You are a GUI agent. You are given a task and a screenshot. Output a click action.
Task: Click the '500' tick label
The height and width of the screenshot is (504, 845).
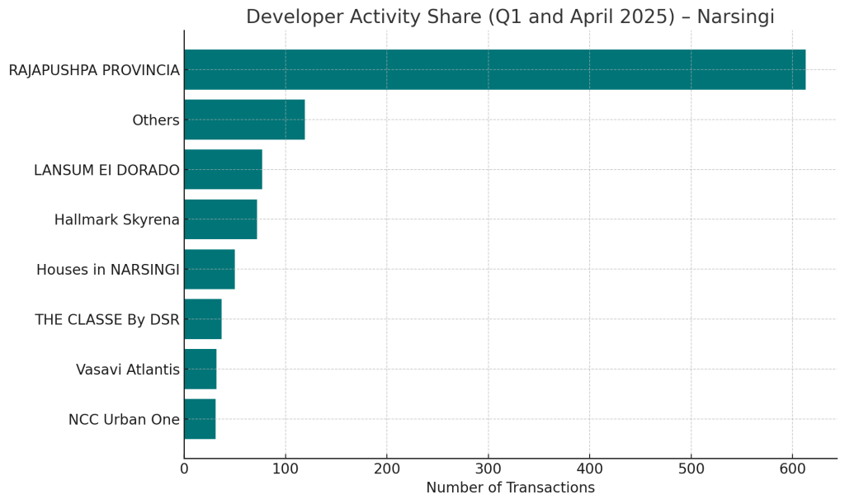691,469
